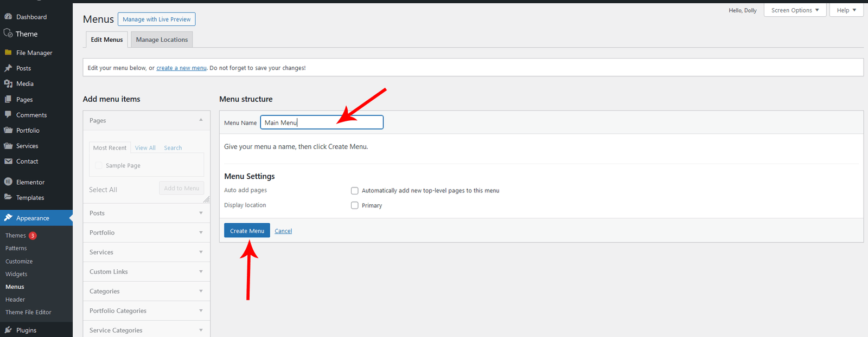Expand the Custom Links panel

(146, 271)
